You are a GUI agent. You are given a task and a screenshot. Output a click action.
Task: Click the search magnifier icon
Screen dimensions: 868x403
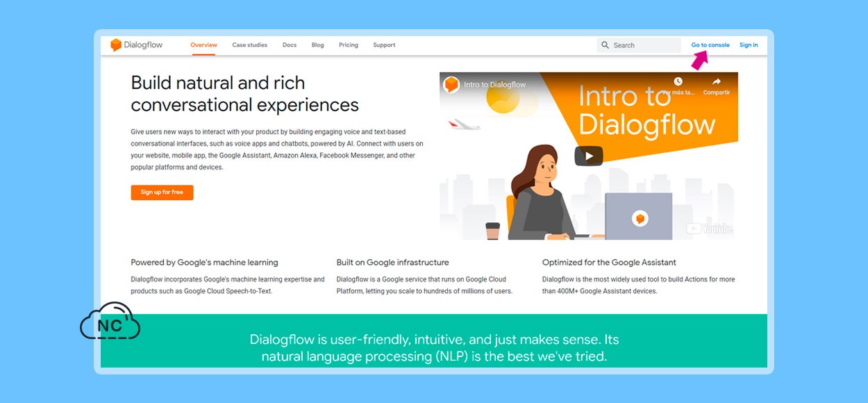tap(606, 45)
